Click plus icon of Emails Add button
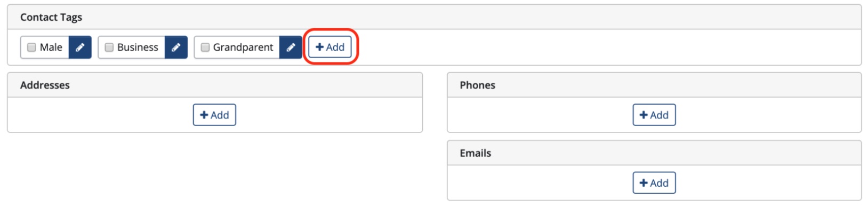 [x=644, y=183]
